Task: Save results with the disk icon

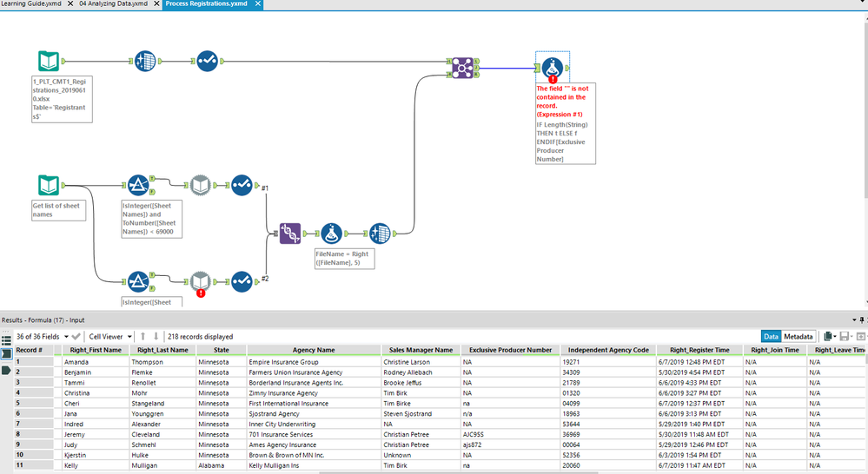Action: [x=845, y=336]
